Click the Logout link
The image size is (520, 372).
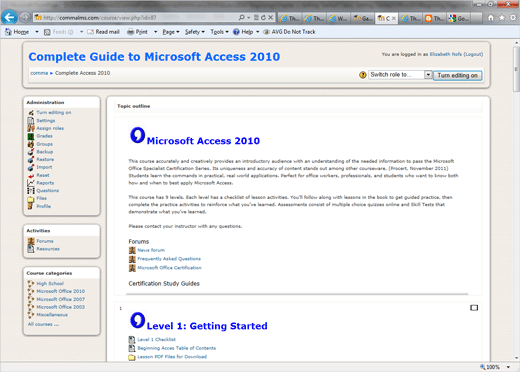click(x=473, y=54)
